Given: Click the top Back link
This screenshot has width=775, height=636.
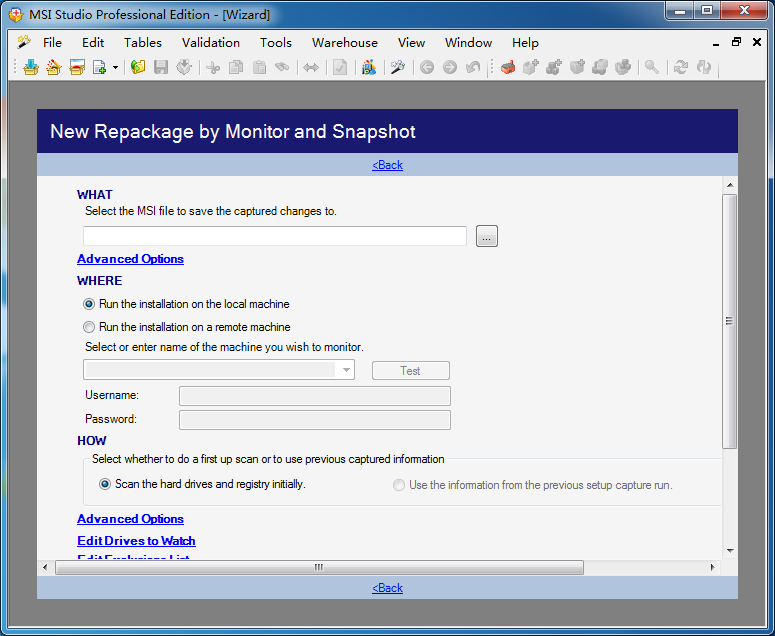Looking at the screenshot, I should [x=387, y=165].
